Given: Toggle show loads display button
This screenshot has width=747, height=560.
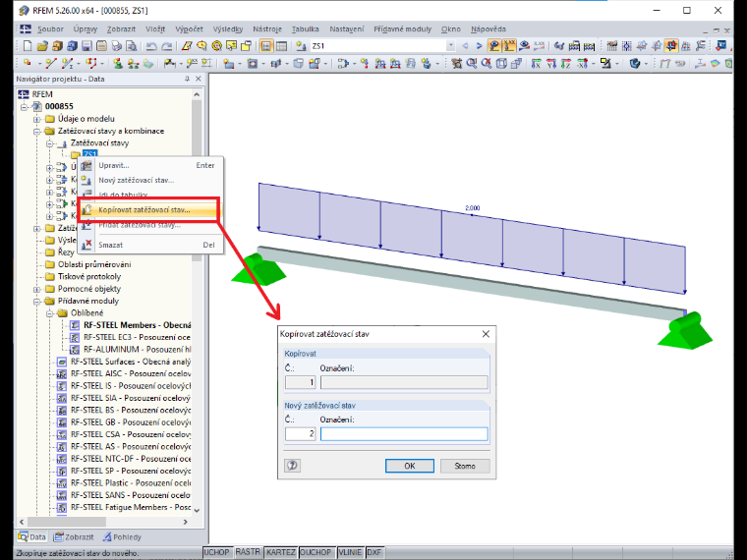Looking at the screenshot, I should [x=494, y=46].
